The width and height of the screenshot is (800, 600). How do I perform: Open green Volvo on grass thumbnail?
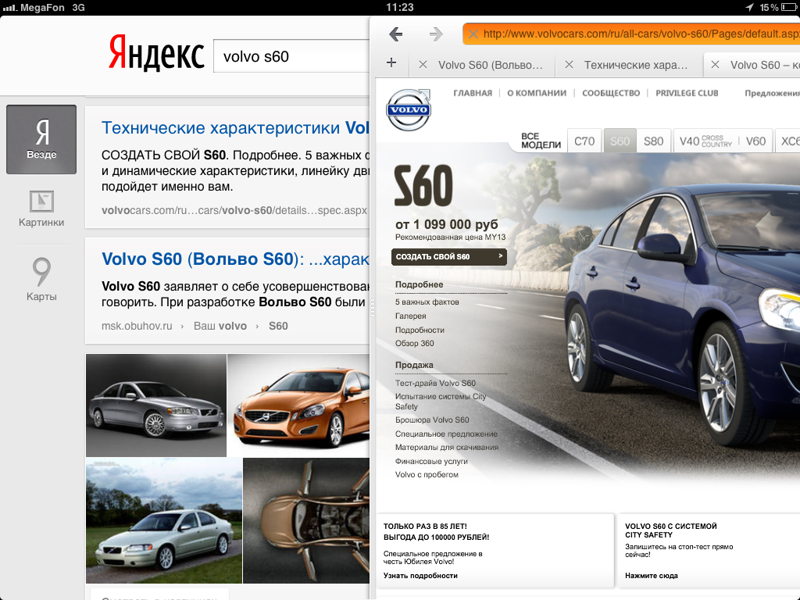tap(164, 520)
